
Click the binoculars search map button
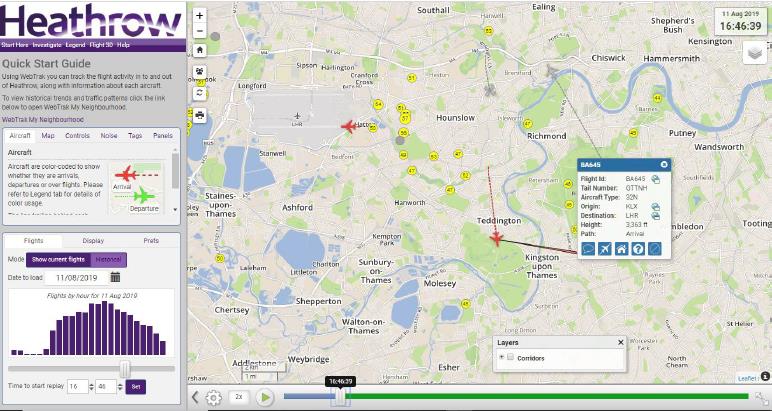(x=199, y=71)
